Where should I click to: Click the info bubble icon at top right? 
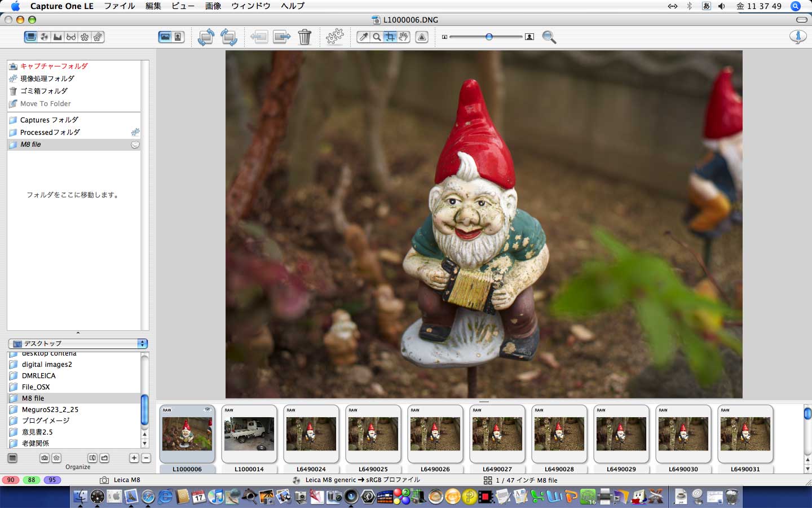pos(798,37)
